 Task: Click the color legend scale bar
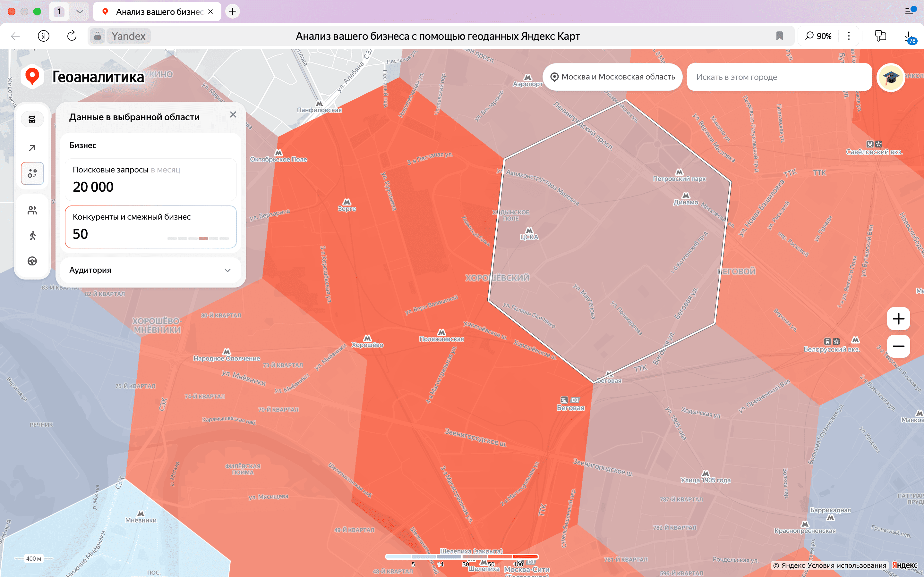[x=462, y=557]
